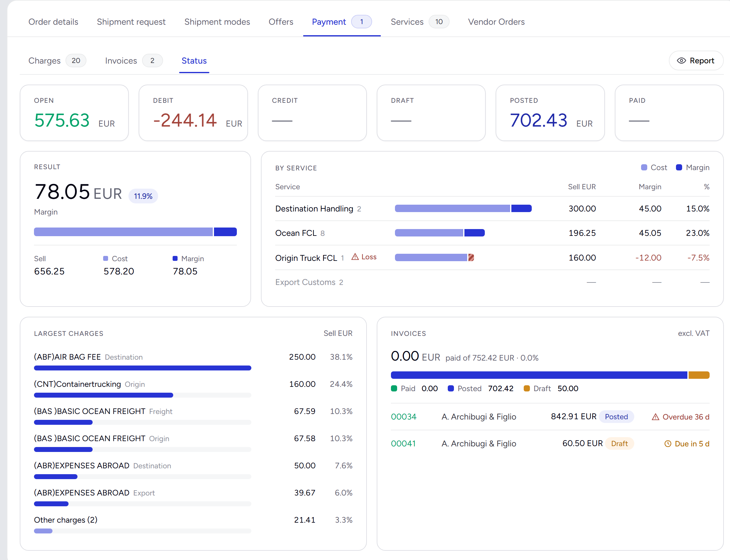730x560 pixels.
Task: Click the Destination Handling cost bar
Action: pos(452,209)
